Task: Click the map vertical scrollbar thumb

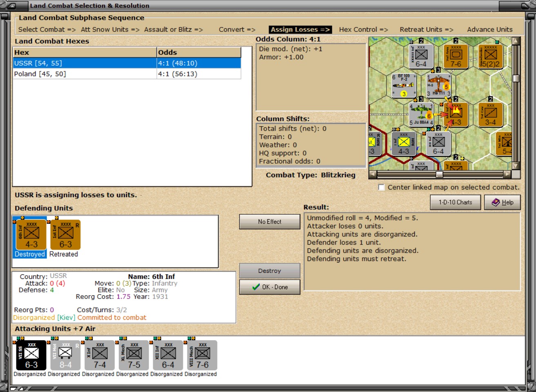Action: 516,78
